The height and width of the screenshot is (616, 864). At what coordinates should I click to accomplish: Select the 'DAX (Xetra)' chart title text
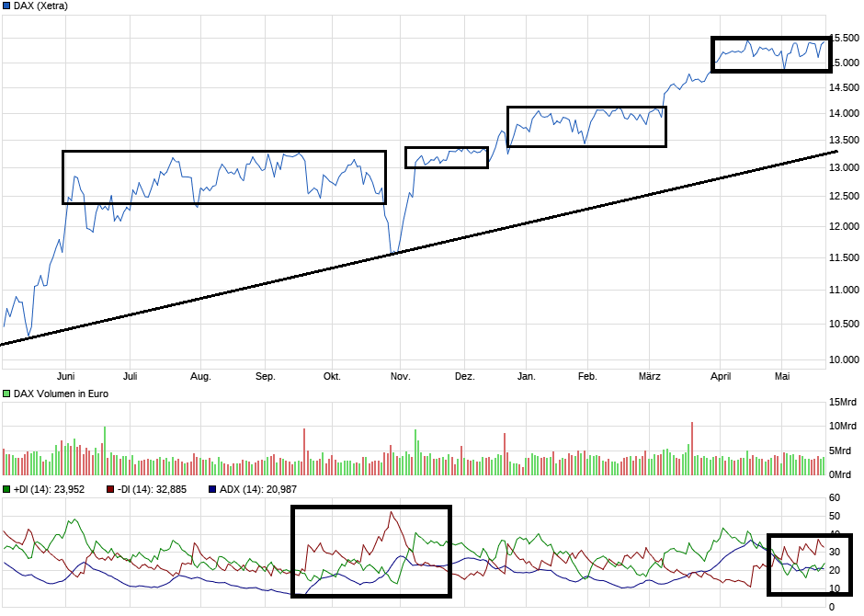coord(40,6)
